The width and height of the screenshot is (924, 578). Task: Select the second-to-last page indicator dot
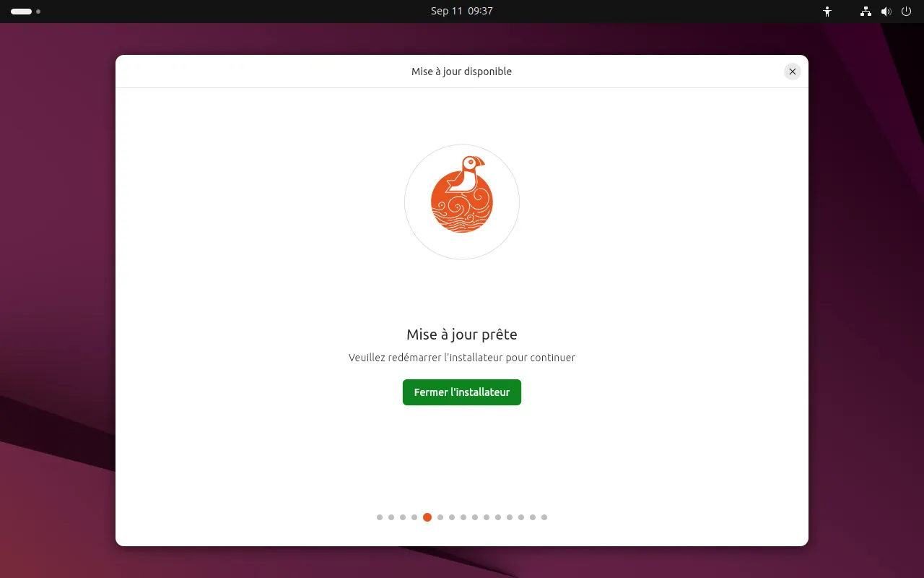tap(533, 517)
